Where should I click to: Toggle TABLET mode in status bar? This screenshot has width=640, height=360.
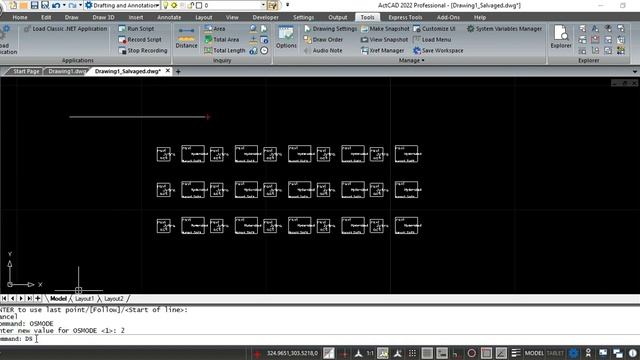pyautogui.click(x=555, y=353)
